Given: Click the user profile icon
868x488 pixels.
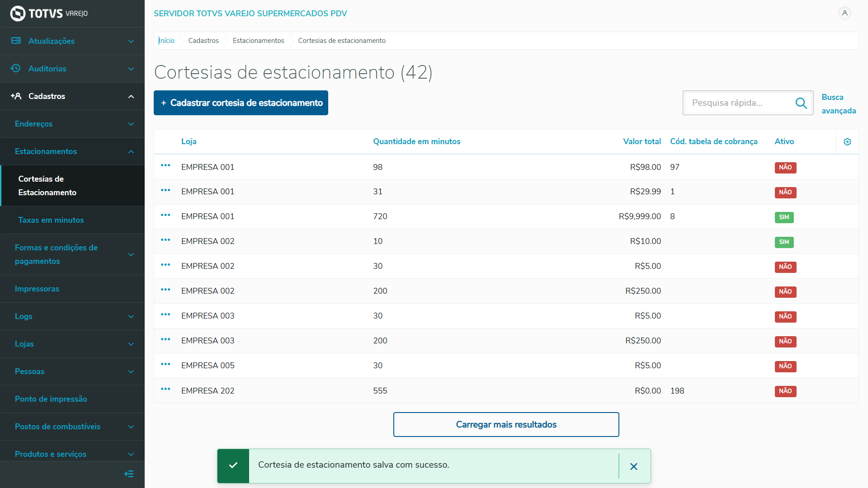Looking at the screenshot, I should click(x=844, y=13).
